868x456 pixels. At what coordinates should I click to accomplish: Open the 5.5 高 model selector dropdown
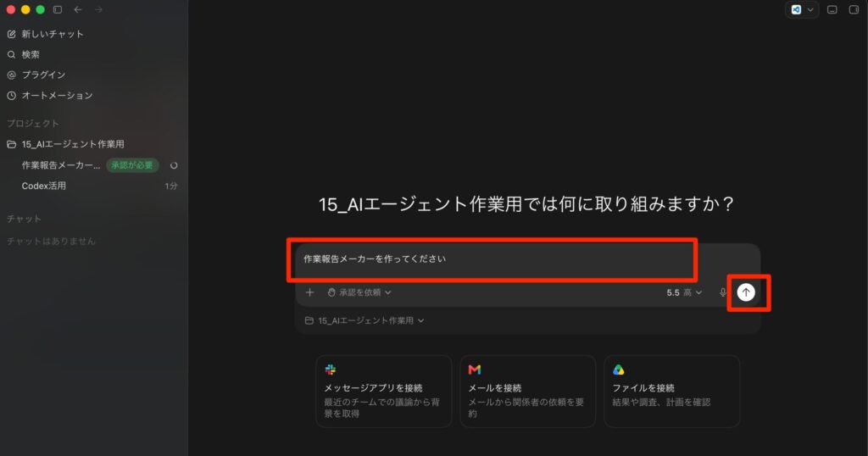pyautogui.click(x=684, y=292)
